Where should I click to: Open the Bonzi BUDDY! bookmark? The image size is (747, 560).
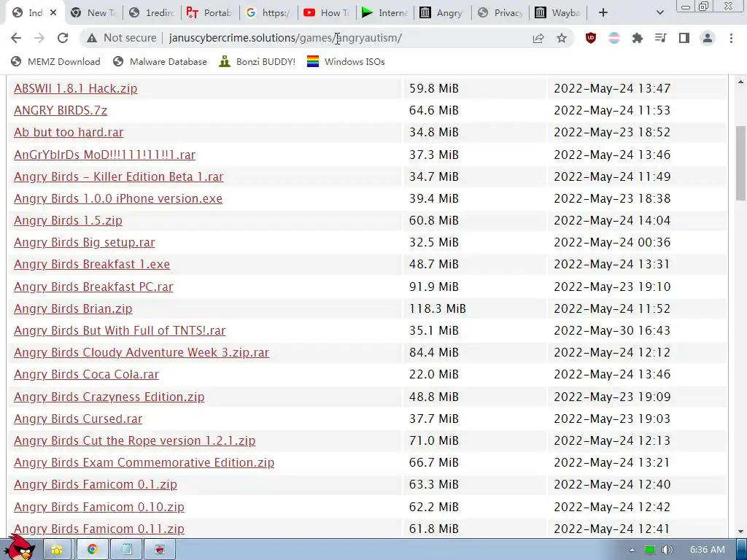coord(258,62)
